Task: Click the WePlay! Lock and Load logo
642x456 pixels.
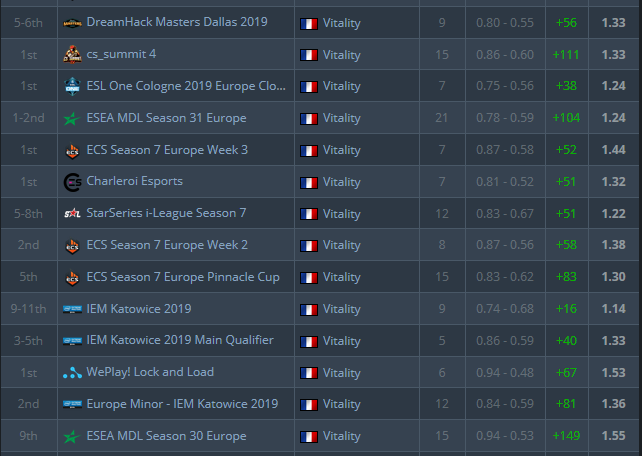Action: tap(72, 373)
